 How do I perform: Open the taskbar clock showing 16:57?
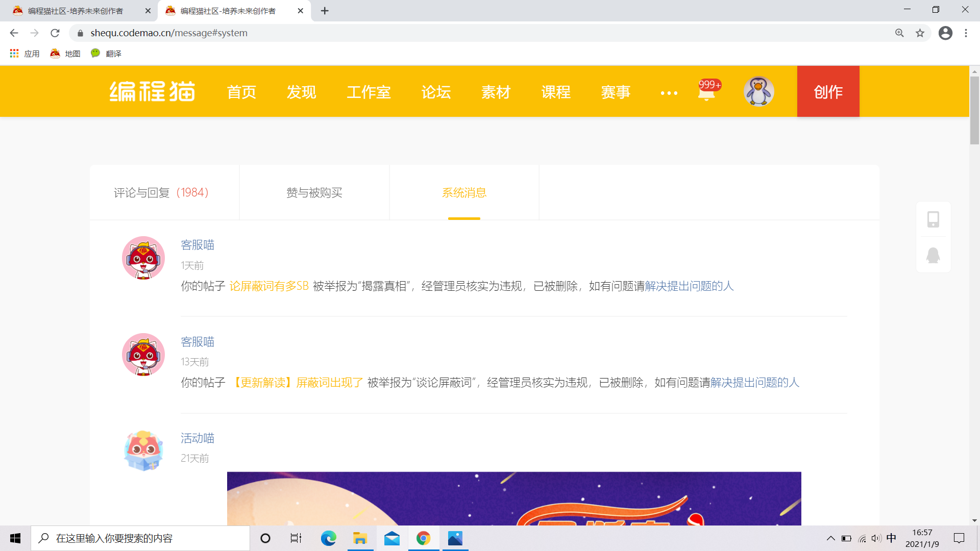tap(922, 538)
